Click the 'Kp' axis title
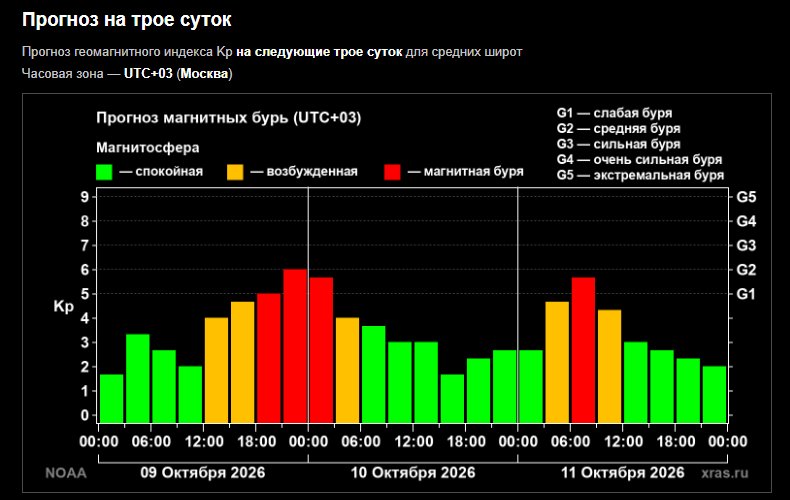Viewport: 790px width, 500px height. point(63,306)
